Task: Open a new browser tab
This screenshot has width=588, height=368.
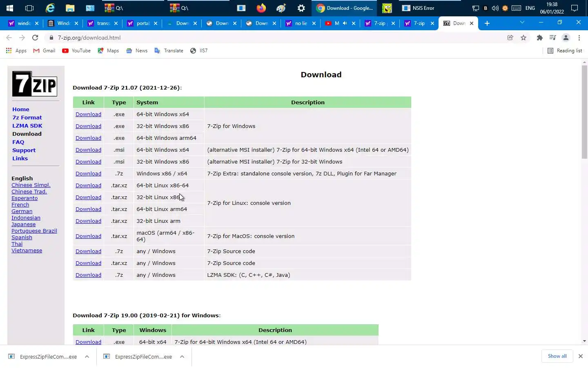Action: point(487,23)
